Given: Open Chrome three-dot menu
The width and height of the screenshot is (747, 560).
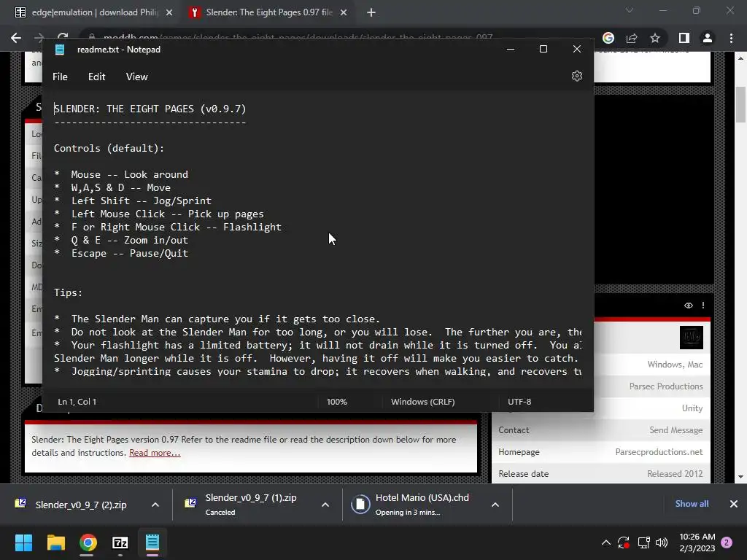Looking at the screenshot, I should 731,38.
